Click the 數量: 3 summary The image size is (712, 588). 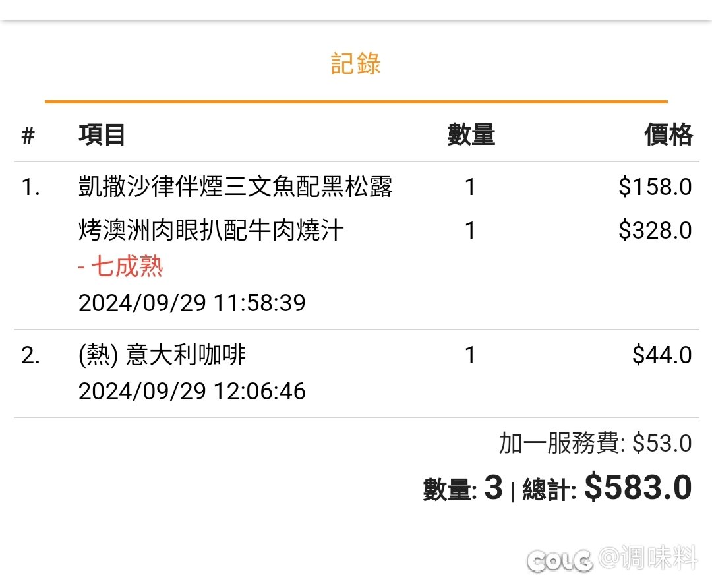(x=463, y=488)
